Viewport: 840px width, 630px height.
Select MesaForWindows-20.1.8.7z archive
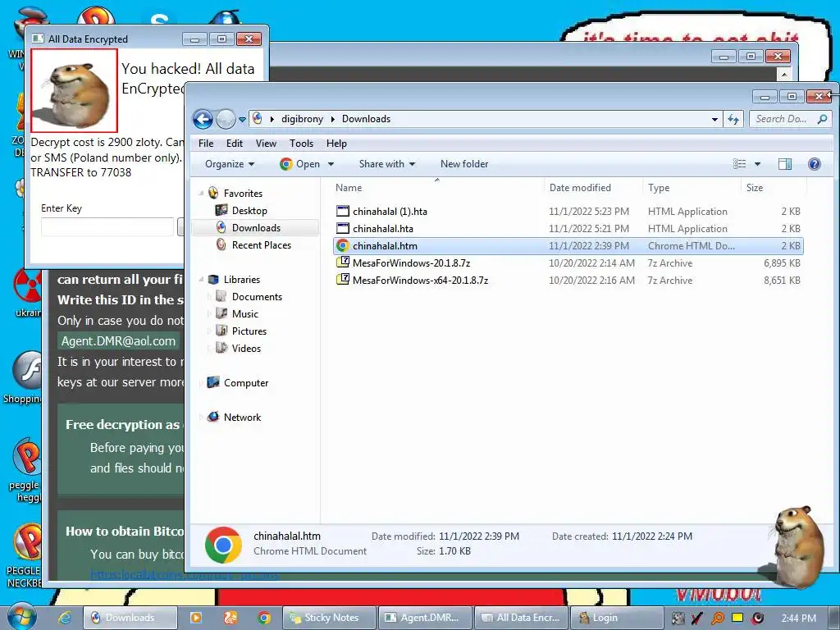tap(568, 263)
